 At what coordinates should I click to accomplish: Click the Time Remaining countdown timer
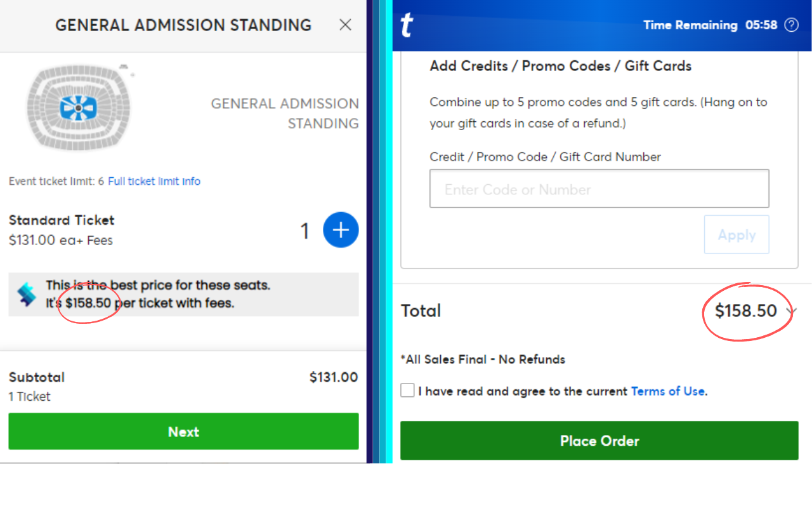click(x=761, y=25)
